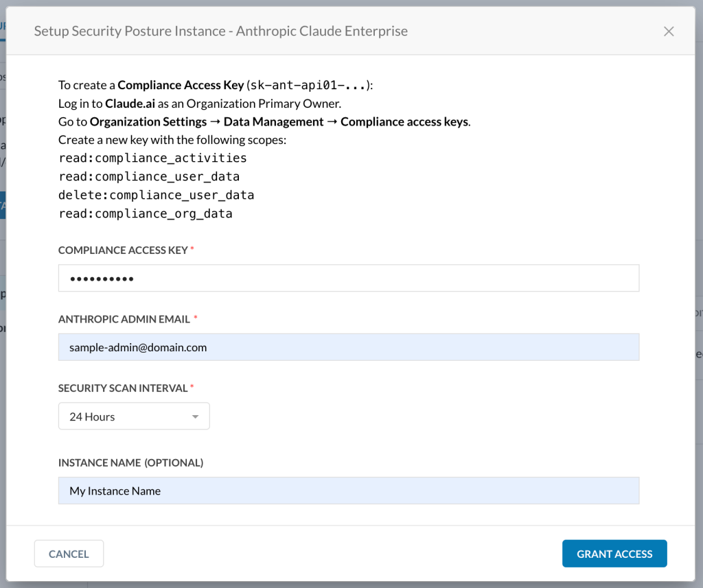Viewport: 703px width, 588px height.
Task: Click the 'Compliance access keys' bold text
Action: click(x=405, y=122)
